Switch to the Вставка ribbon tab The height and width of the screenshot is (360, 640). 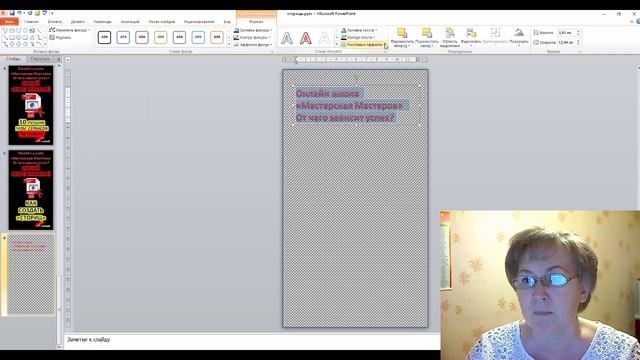[x=55, y=22]
